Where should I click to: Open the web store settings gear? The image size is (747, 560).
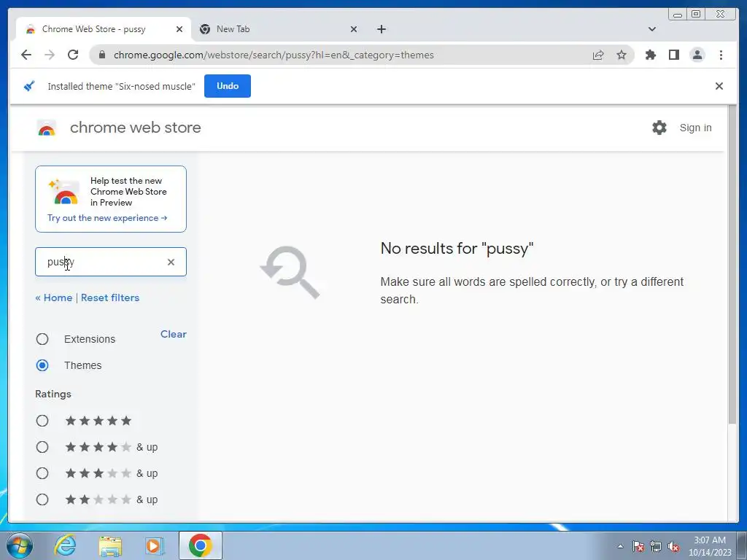click(659, 128)
